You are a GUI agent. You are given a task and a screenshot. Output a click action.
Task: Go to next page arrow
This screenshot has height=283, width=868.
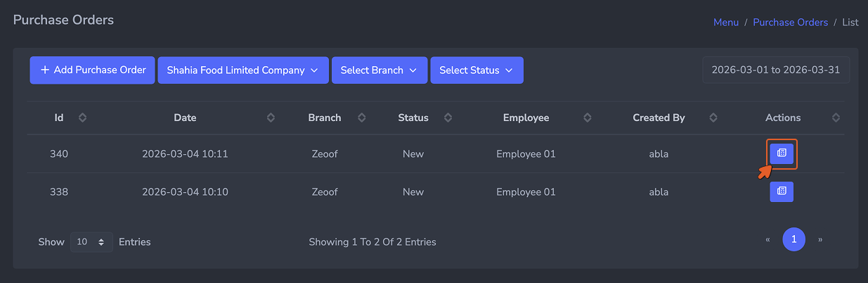[820, 239]
